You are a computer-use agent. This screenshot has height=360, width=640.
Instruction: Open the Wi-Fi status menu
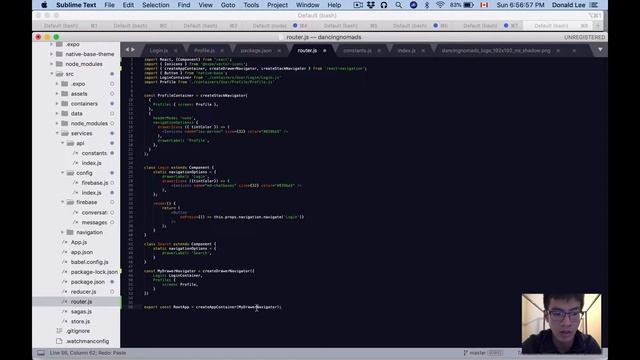440,5
